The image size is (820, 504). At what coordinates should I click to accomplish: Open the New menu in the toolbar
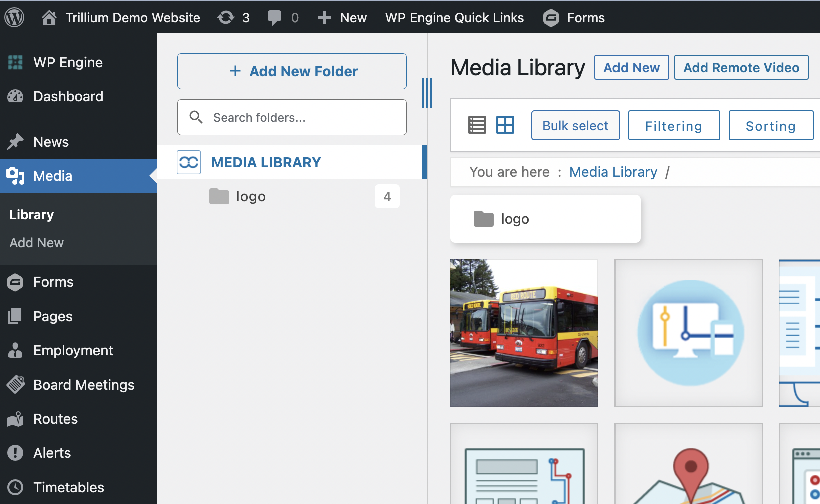(342, 17)
